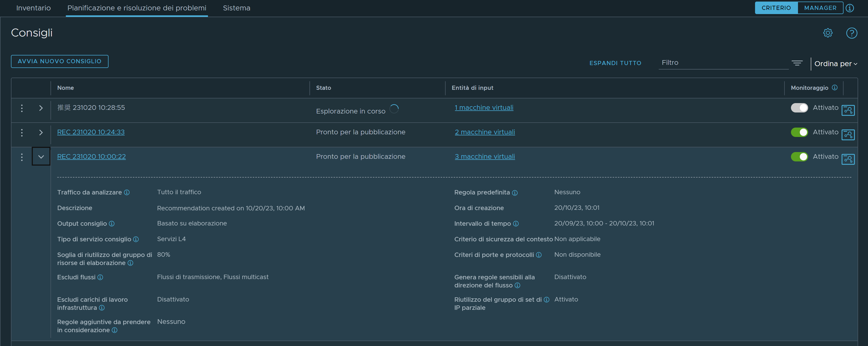Open REC 231020 10:00:22 link

click(x=91, y=157)
